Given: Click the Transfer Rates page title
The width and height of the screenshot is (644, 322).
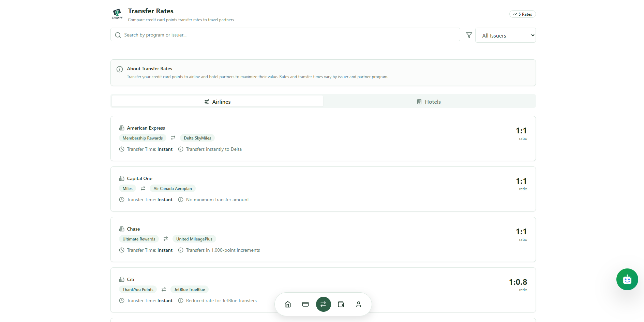Looking at the screenshot, I should [x=151, y=11].
